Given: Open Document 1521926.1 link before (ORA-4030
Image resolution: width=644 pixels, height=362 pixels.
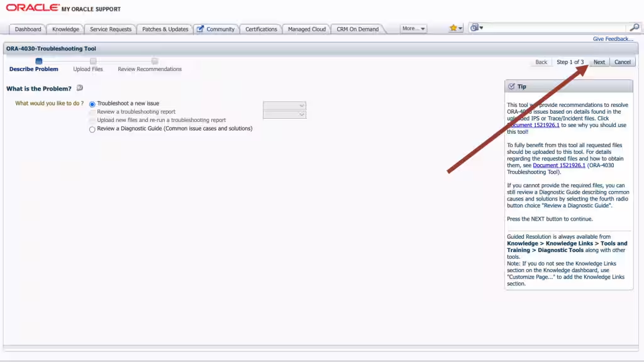Looking at the screenshot, I should pos(559,165).
